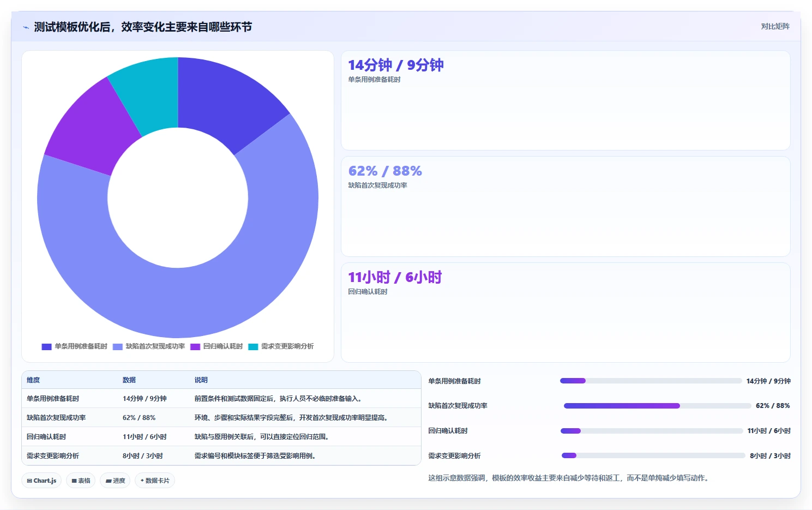
Task: Click the 数据 column header
Action: [129, 380]
